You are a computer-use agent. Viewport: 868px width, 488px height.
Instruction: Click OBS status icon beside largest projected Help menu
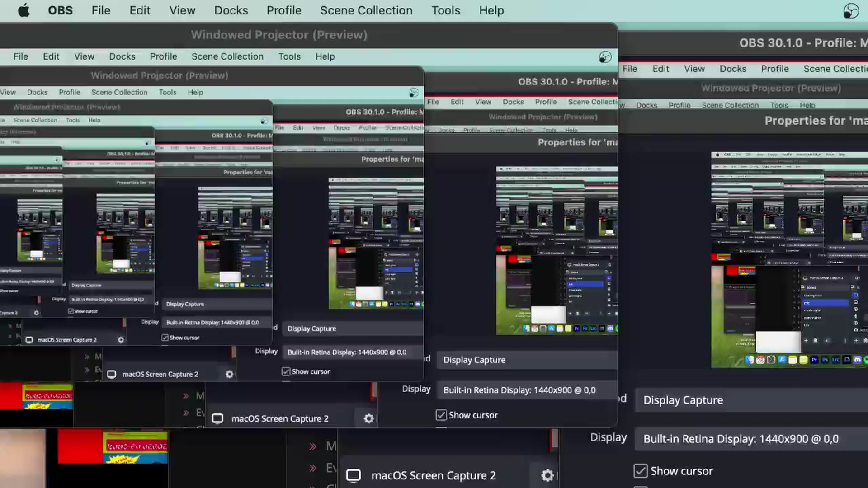point(605,57)
